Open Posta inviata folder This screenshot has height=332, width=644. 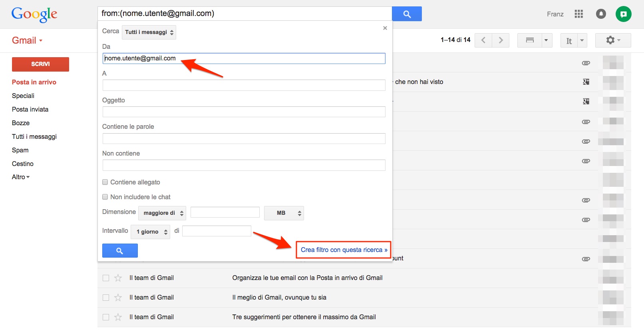coord(30,109)
